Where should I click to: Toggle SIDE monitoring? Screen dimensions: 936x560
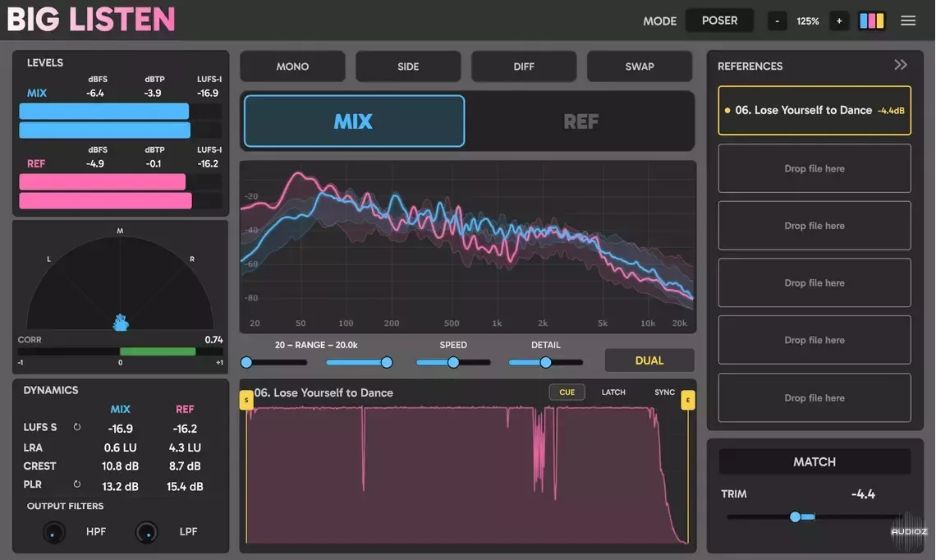(x=408, y=67)
